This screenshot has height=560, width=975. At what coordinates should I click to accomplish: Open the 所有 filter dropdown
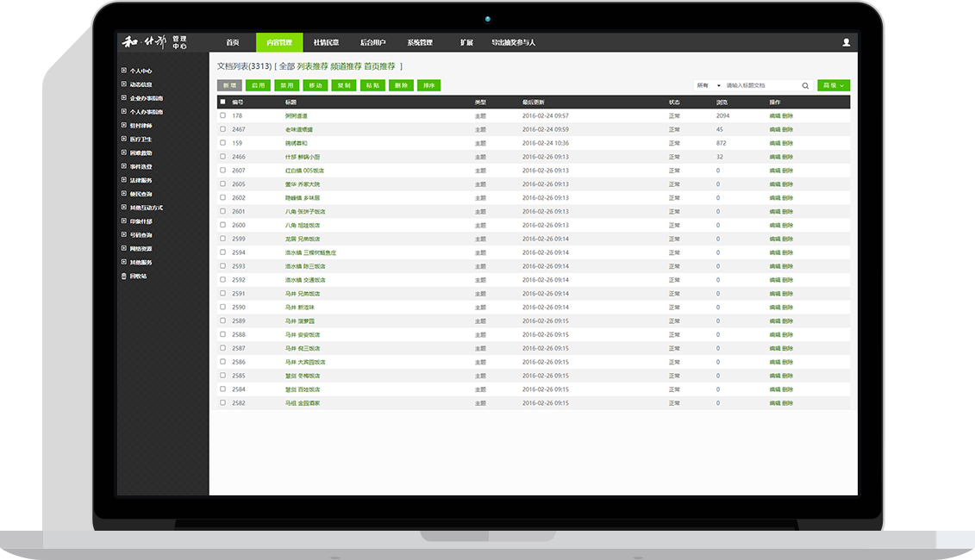pyautogui.click(x=708, y=85)
